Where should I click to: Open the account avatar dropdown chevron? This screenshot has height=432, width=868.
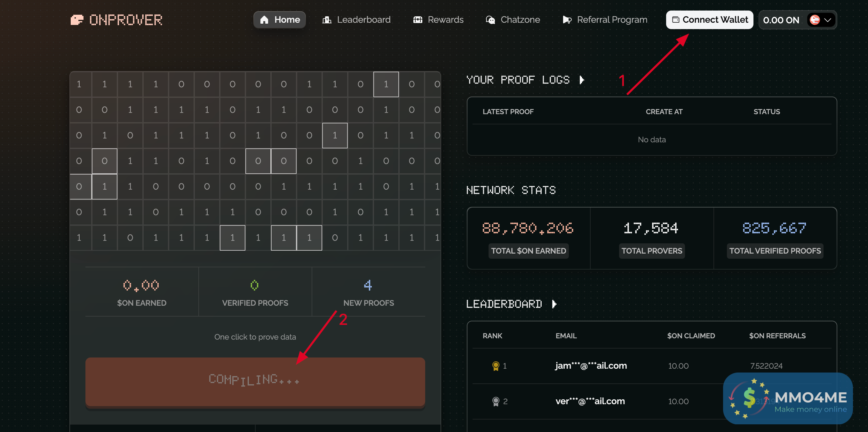point(828,20)
